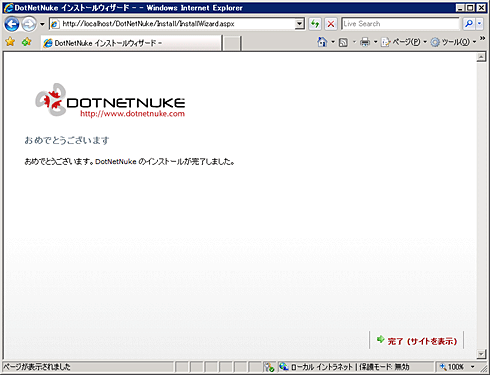Click the Print icon in the toolbar
This screenshot has height=375, width=490.
[365, 42]
